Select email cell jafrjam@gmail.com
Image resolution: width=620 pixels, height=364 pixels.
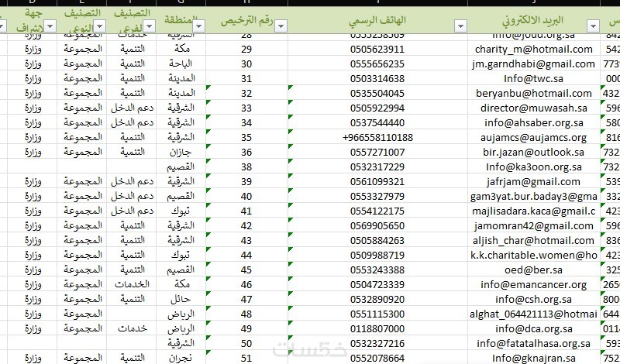click(x=534, y=181)
